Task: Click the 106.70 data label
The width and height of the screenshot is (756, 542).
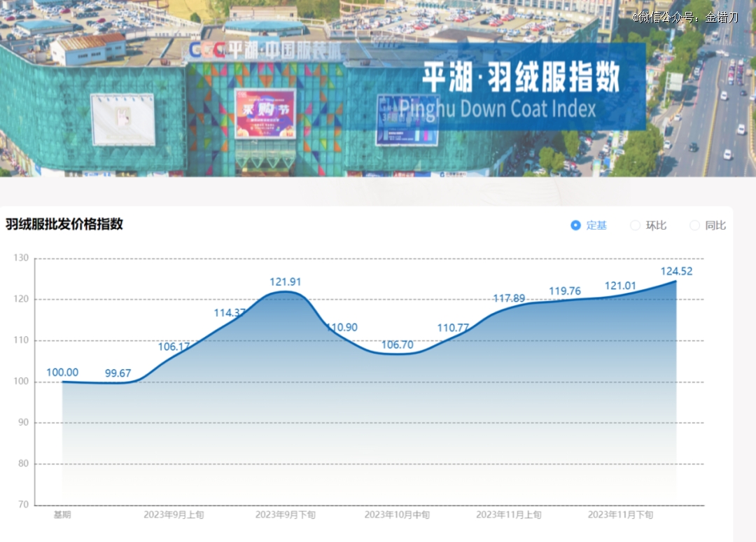Action: (x=398, y=345)
